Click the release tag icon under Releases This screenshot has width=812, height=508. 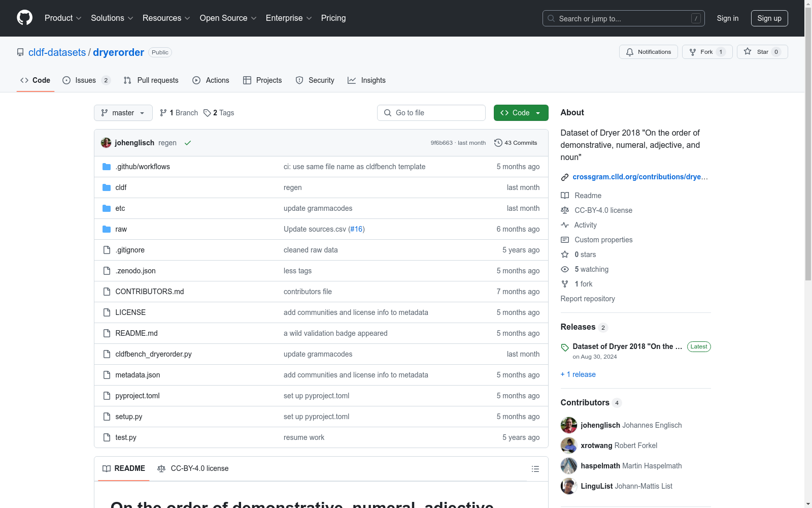[x=565, y=347]
